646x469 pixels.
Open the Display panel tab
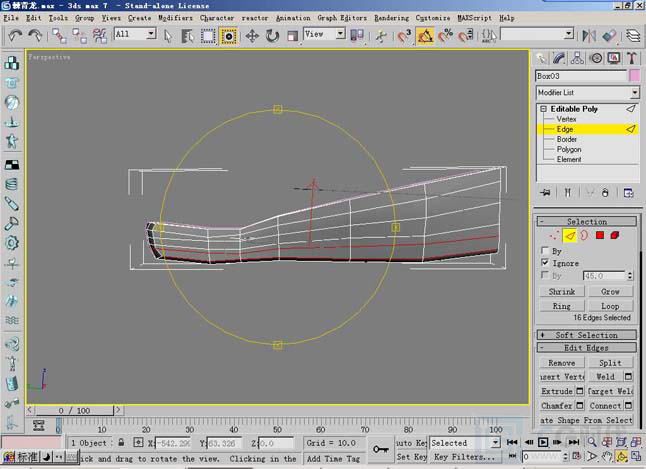[x=614, y=59]
